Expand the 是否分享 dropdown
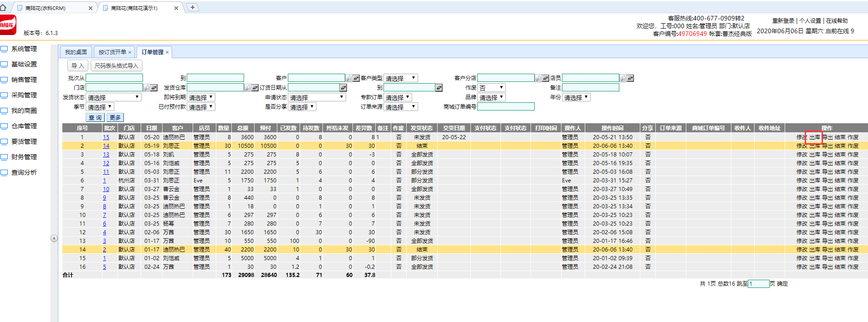The image size is (868, 322). click(302, 107)
